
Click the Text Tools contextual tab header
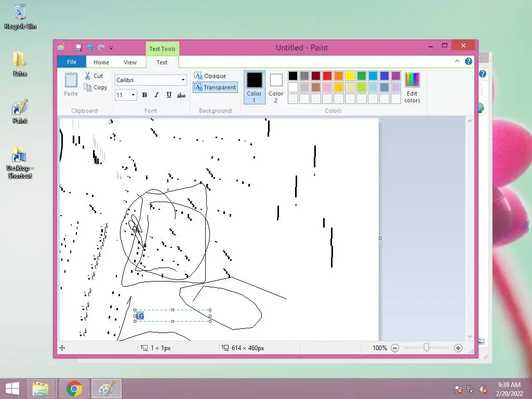coord(163,48)
